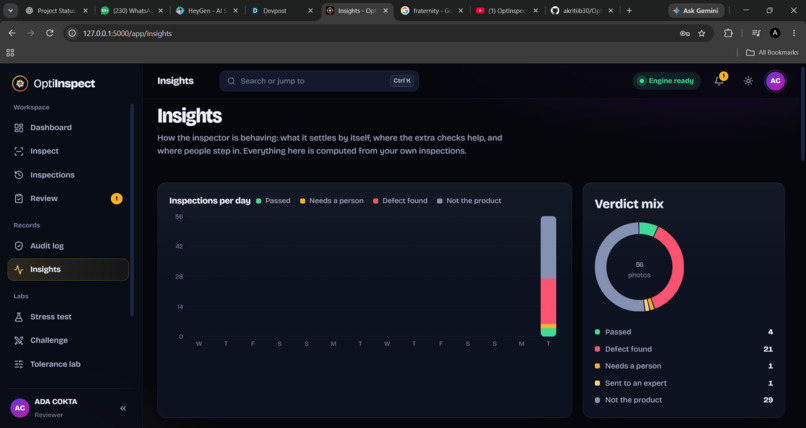The width and height of the screenshot is (806, 428).
Task: Click the Engine ready status pill
Action: point(667,81)
